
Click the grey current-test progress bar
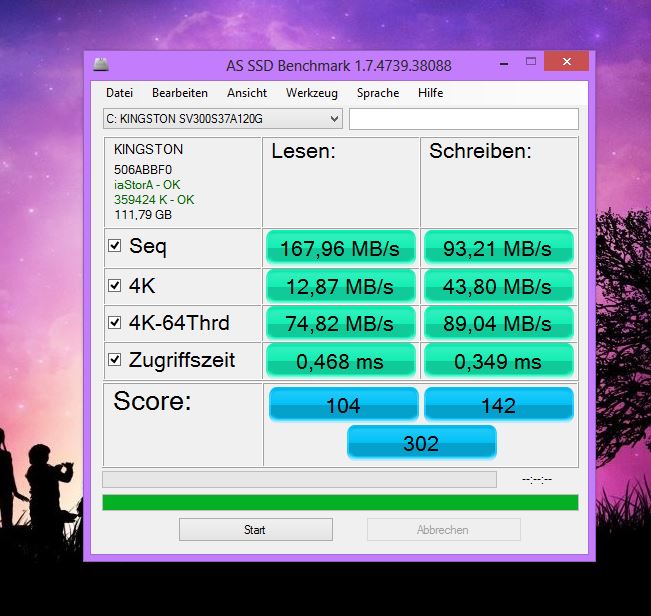tap(299, 479)
